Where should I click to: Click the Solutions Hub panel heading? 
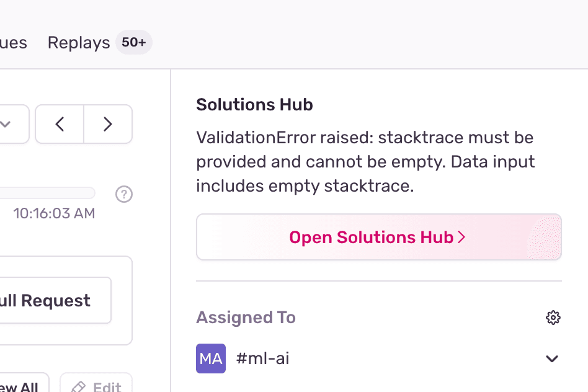[254, 104]
